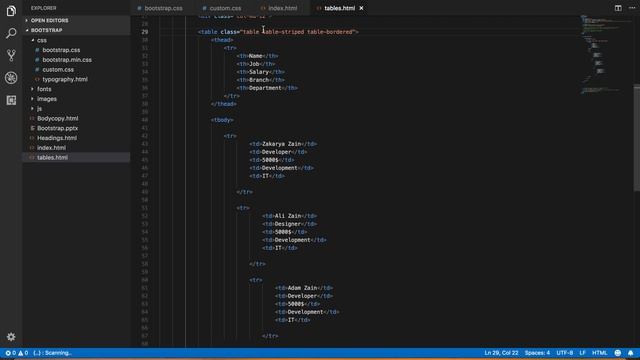Click the split editor icon
The image size is (640, 360).
pos(618,8)
